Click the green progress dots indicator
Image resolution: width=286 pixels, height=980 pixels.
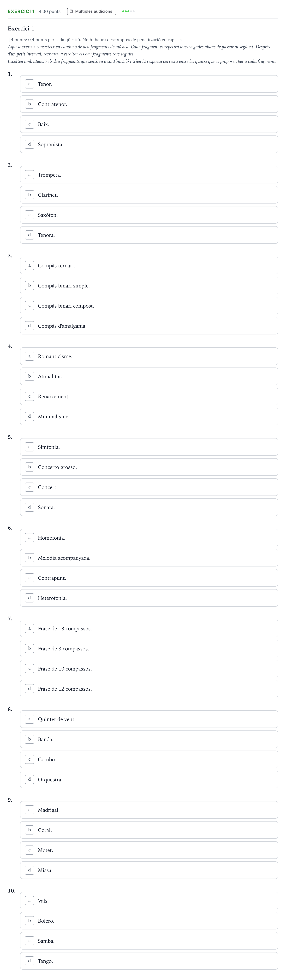[128, 11]
